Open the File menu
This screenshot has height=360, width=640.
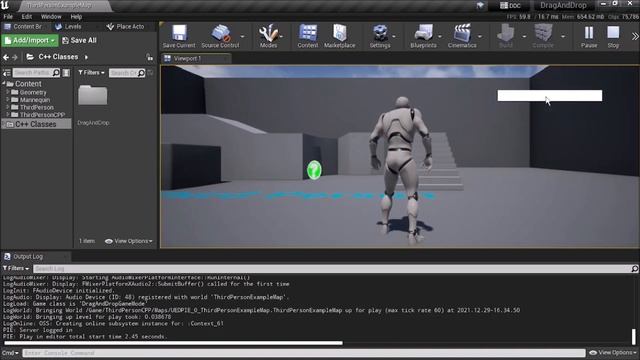tap(8, 17)
